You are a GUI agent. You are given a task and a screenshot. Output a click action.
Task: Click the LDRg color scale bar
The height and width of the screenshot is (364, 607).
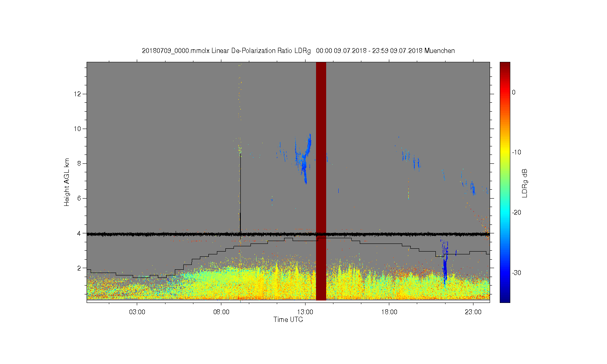click(x=505, y=182)
